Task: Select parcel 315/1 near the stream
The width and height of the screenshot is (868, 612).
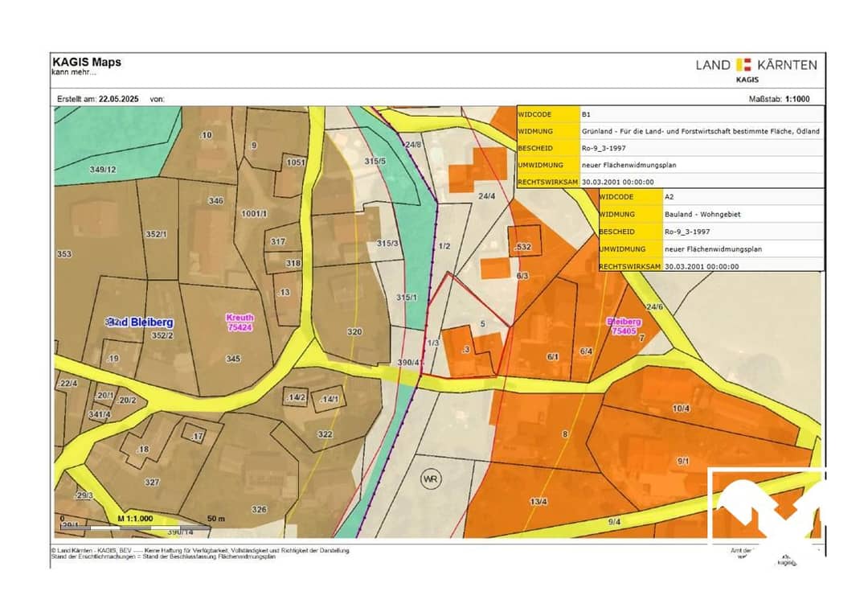Action: [407, 298]
